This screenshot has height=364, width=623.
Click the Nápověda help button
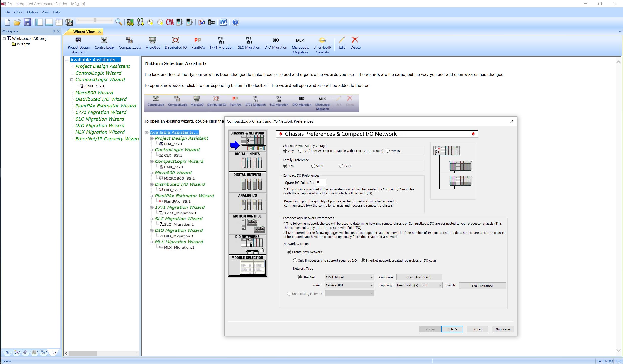pyautogui.click(x=503, y=329)
